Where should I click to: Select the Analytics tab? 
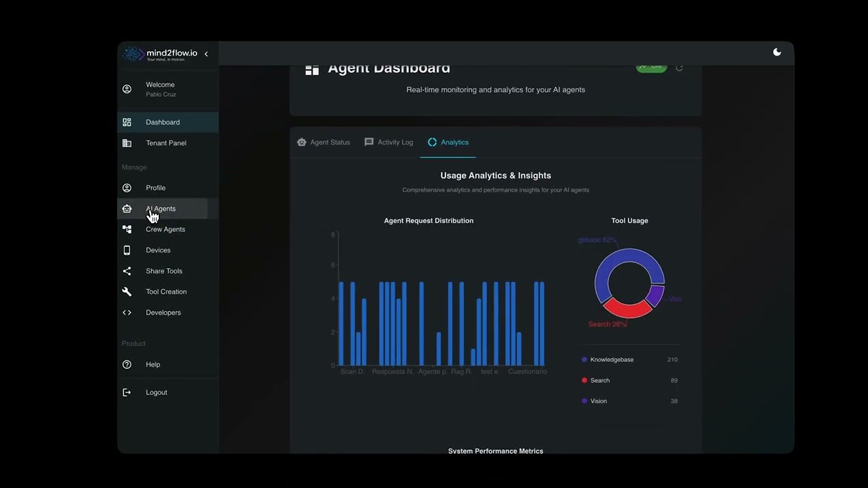coord(448,142)
